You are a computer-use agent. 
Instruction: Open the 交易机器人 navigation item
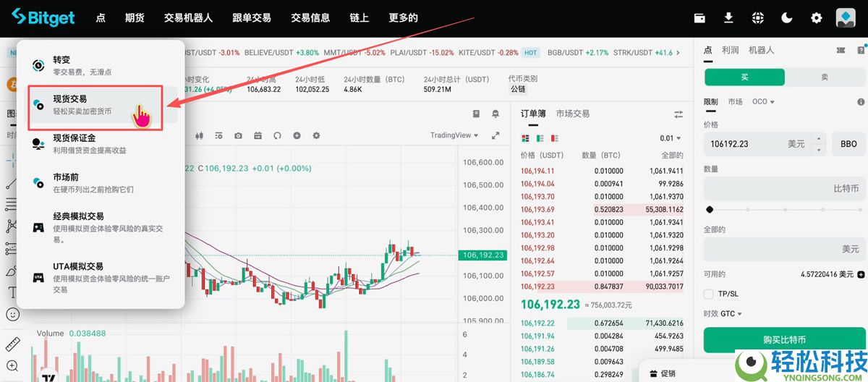188,18
